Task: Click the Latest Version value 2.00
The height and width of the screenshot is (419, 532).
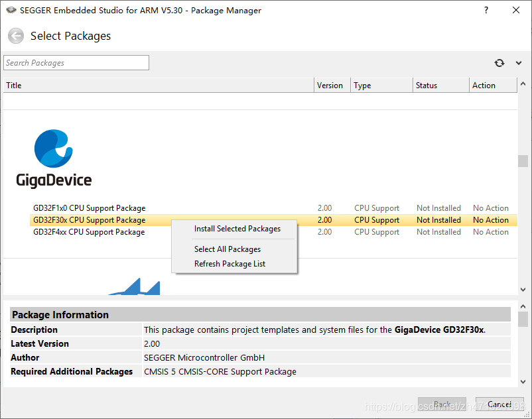Action: [x=152, y=343]
